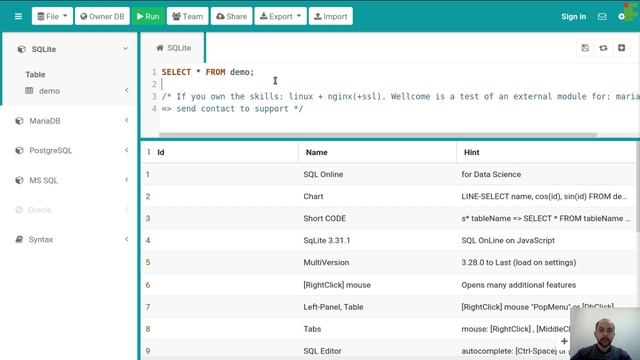Click the 'for Data Science' hint cell
This screenshot has height=360, width=640.
[491, 174]
